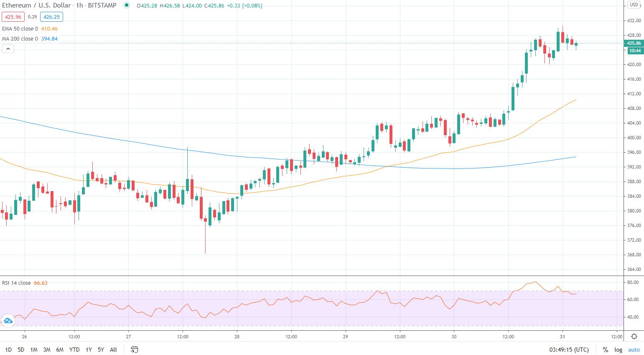Click the EMA 50 indicator value 410.46

50,28
